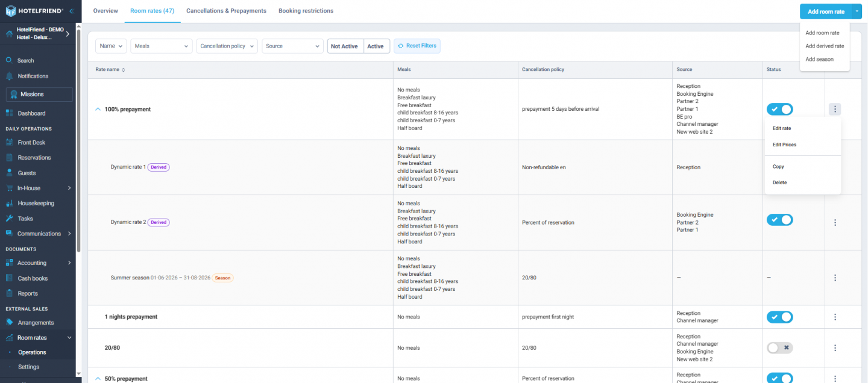
Task: Enable the 20/80 rate status switch
Action: (779, 348)
